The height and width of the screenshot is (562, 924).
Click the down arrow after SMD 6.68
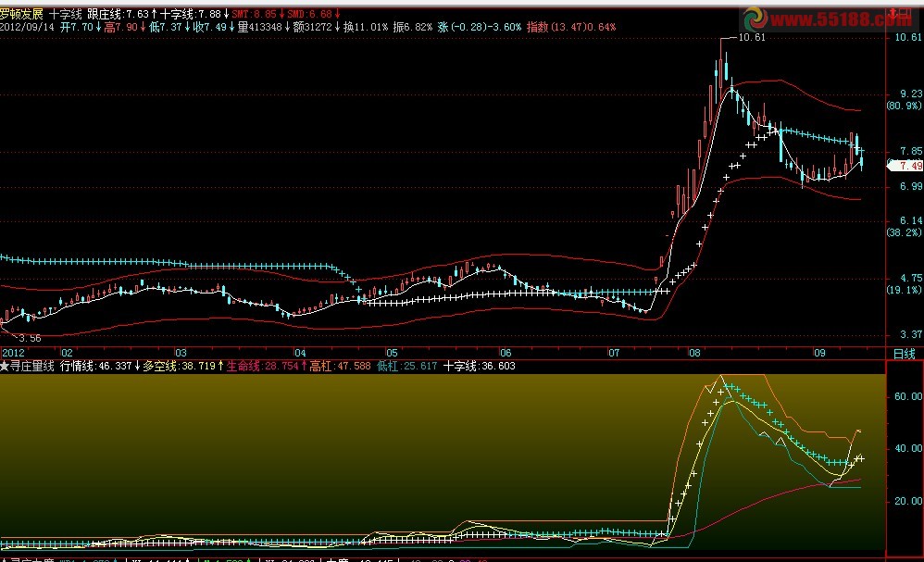point(336,15)
